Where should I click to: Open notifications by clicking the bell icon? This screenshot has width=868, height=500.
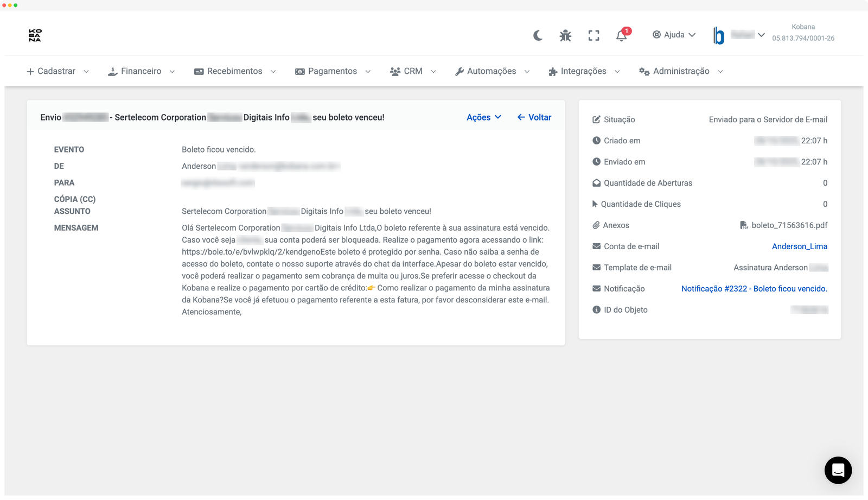(622, 35)
